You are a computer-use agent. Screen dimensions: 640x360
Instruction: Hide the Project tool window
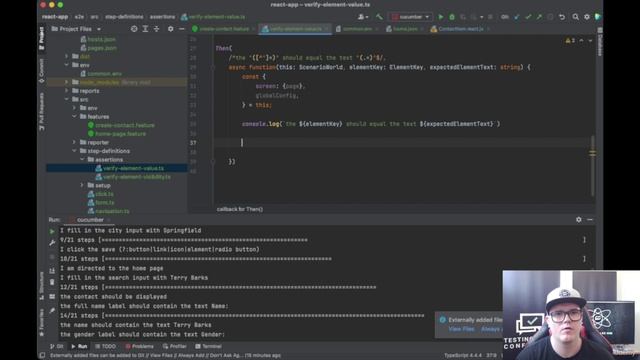point(182,29)
